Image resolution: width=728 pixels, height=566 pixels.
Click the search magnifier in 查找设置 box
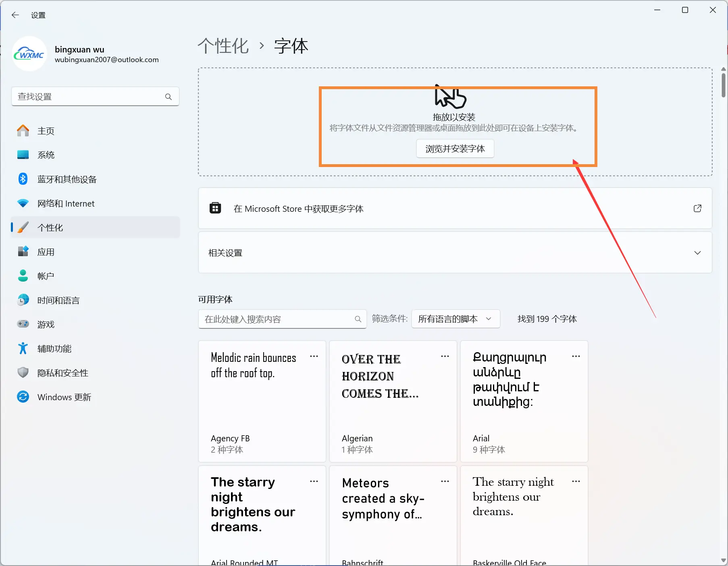[x=168, y=97]
